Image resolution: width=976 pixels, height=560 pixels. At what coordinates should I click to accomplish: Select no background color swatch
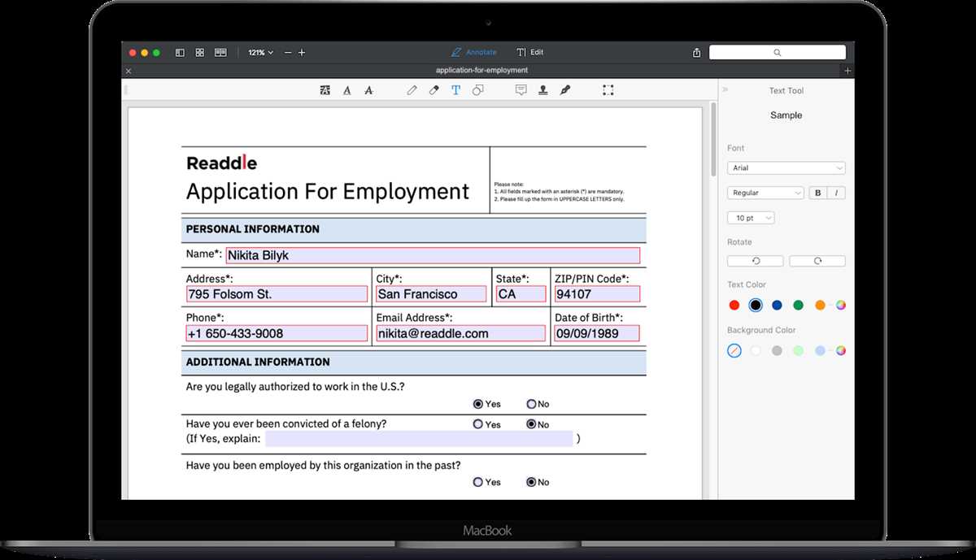[x=734, y=350]
